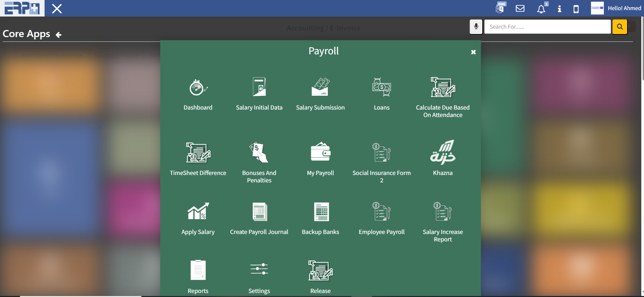Image resolution: width=644 pixels, height=297 pixels.
Task: Close the Payroll popup panel
Action: coord(473,52)
